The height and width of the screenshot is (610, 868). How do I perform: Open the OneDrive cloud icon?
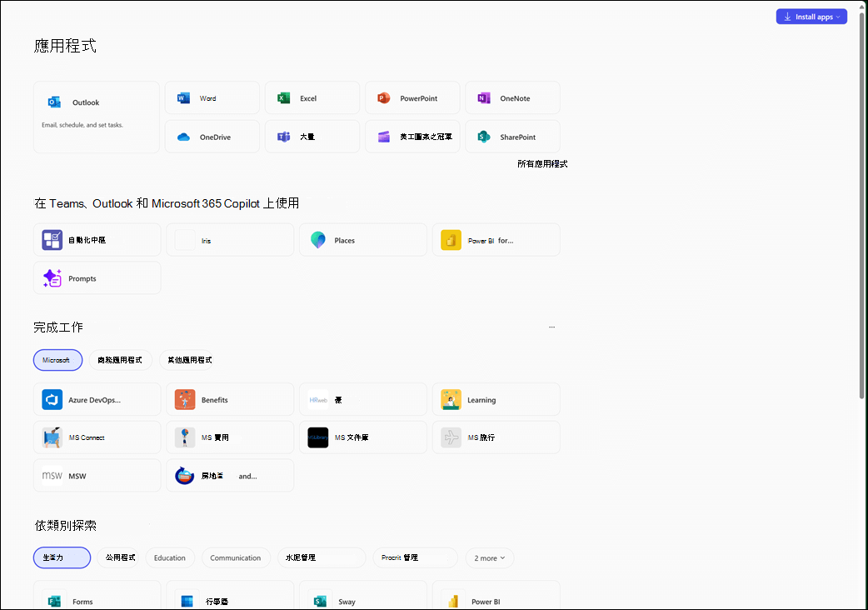[183, 137]
